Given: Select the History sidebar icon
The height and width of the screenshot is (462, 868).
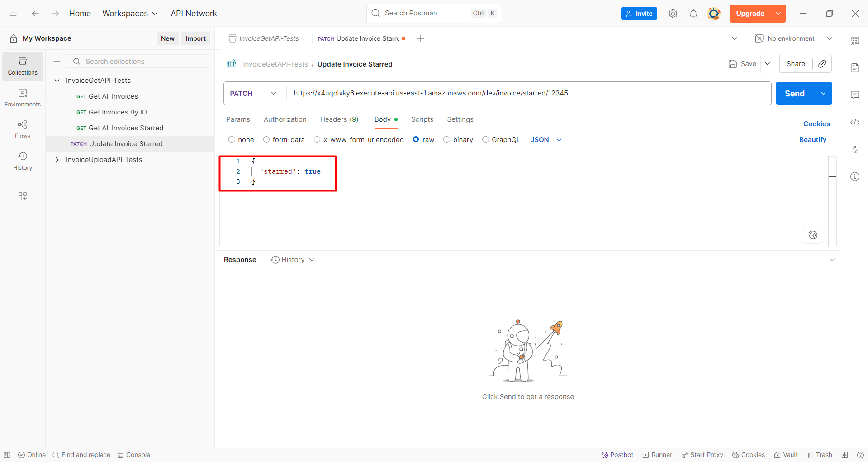Looking at the screenshot, I should click(x=22, y=161).
